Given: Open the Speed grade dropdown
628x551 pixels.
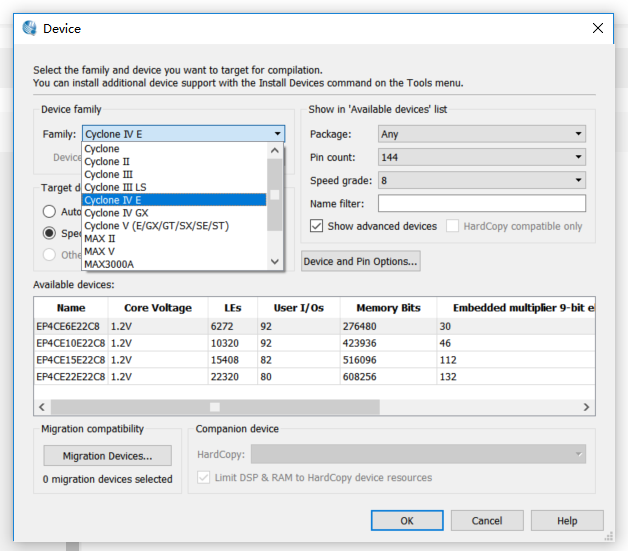Looking at the screenshot, I should (x=482, y=180).
